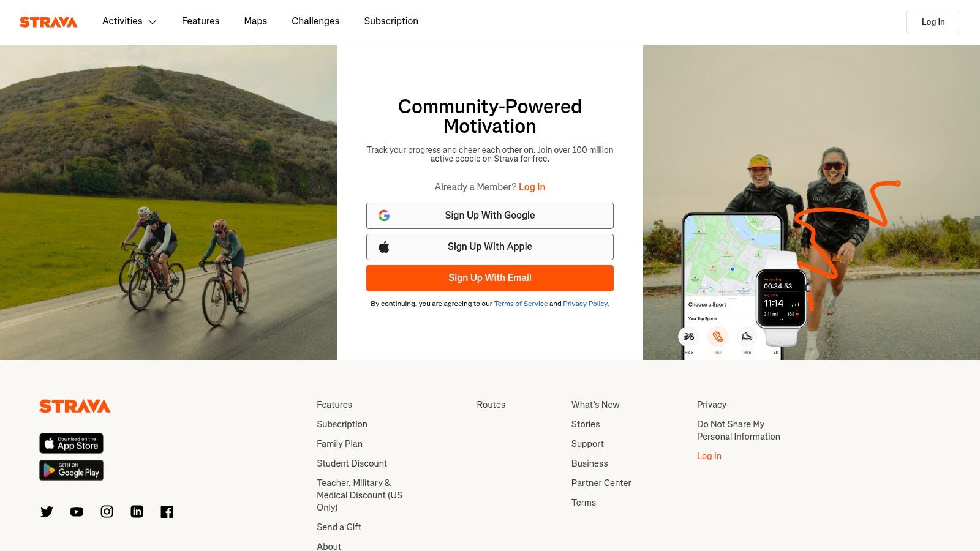Select the Twitter icon in the footer
The image size is (980, 551).
click(x=47, y=512)
